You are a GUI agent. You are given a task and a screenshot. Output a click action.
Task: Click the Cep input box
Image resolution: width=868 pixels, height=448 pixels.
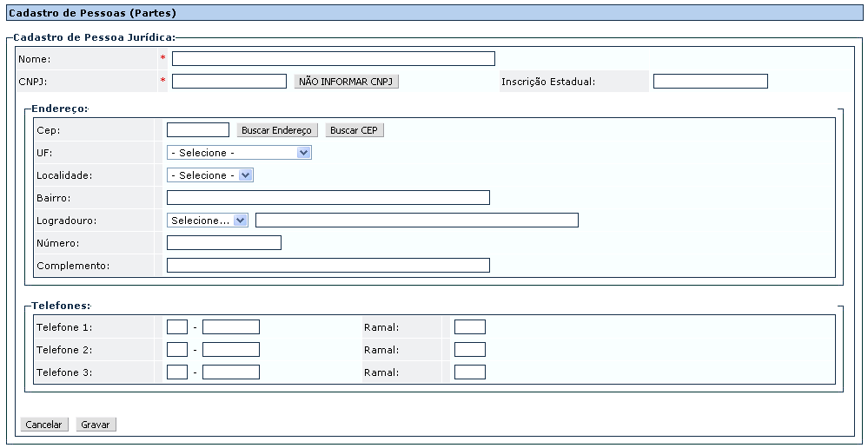(x=197, y=130)
